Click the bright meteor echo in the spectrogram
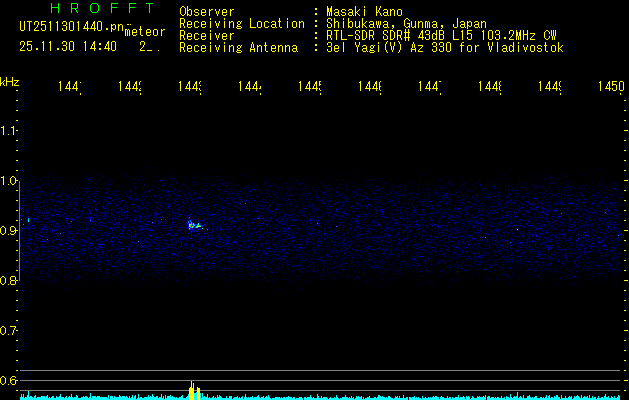This screenshot has width=629, height=400. pyautogui.click(x=192, y=225)
